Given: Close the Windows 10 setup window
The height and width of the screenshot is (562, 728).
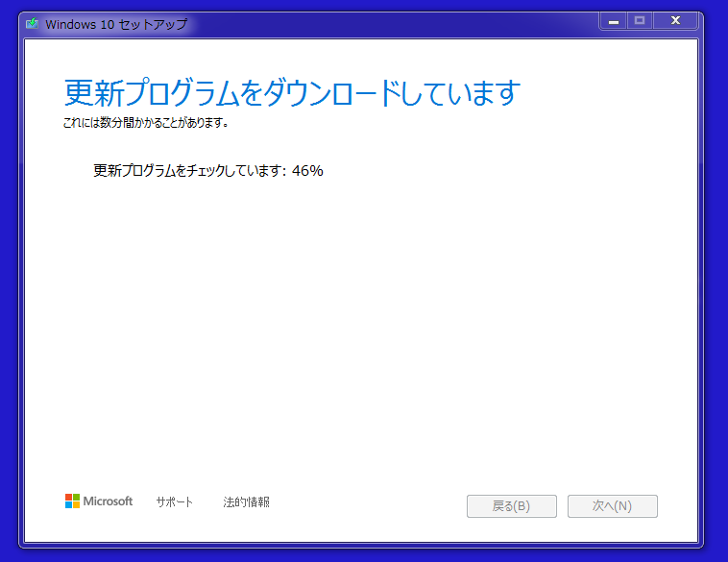Looking at the screenshot, I should (675, 21).
